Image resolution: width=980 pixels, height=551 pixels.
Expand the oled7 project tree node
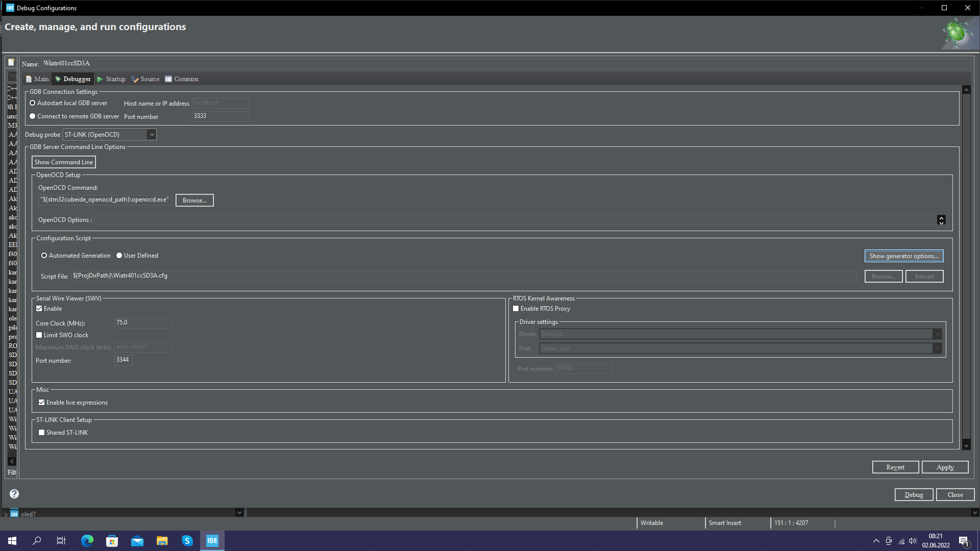coord(6,514)
